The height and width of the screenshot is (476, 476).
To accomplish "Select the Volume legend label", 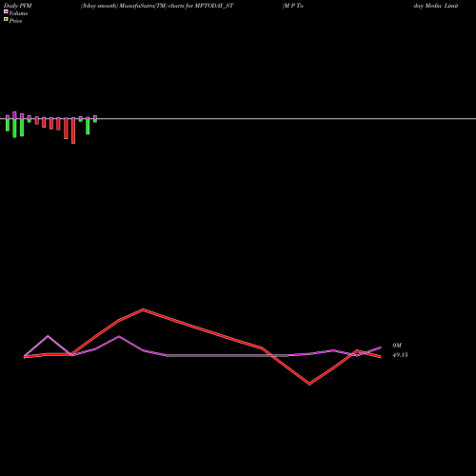I will (x=18, y=13).
